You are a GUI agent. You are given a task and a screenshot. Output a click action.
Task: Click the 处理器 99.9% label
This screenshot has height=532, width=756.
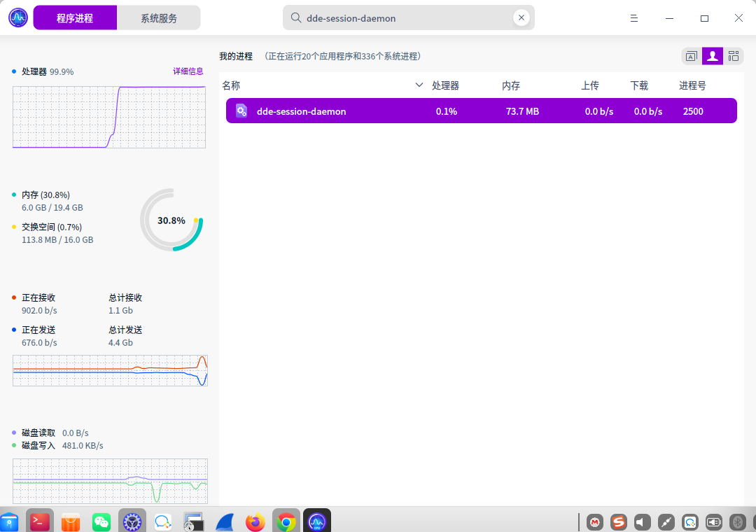point(48,72)
